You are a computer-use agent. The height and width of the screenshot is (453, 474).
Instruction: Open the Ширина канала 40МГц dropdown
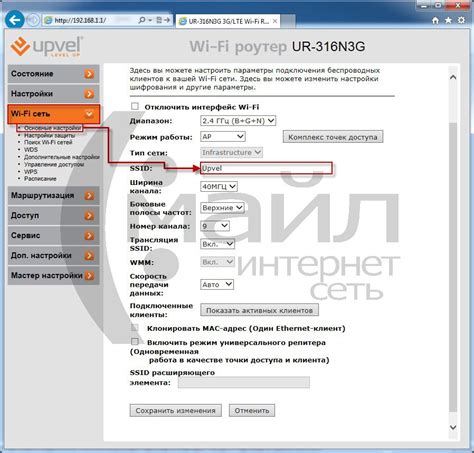219,186
